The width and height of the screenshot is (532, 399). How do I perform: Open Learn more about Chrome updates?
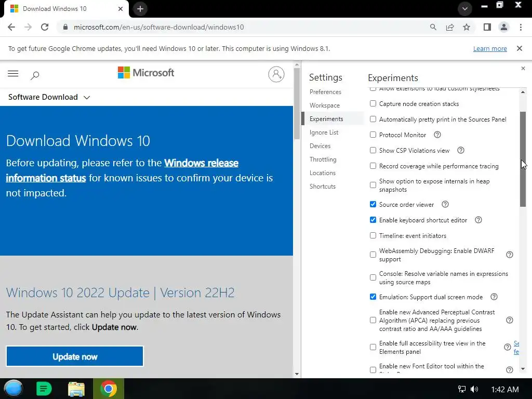(490, 48)
